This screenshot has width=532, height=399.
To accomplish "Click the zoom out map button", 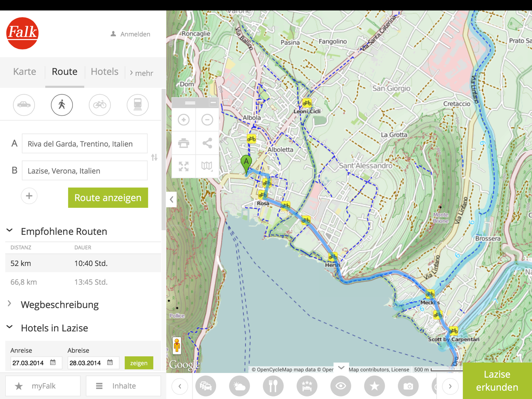I will coord(207,120).
